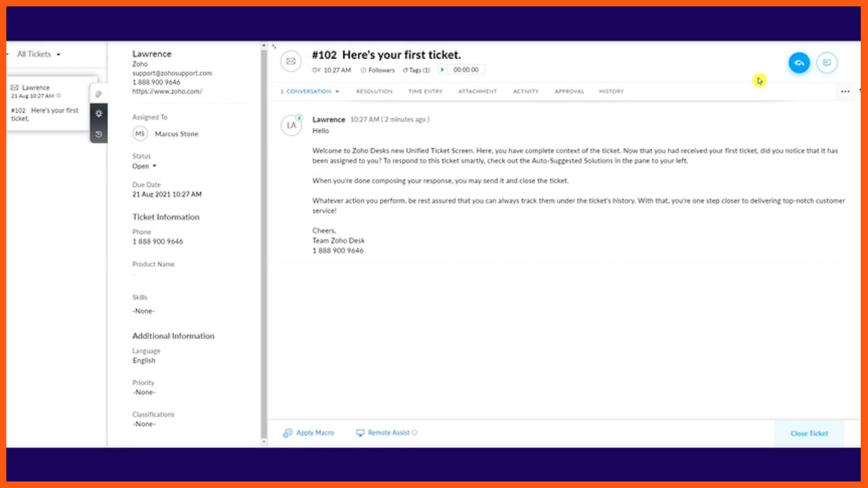Click the Remote Assist monitor icon

(360, 433)
